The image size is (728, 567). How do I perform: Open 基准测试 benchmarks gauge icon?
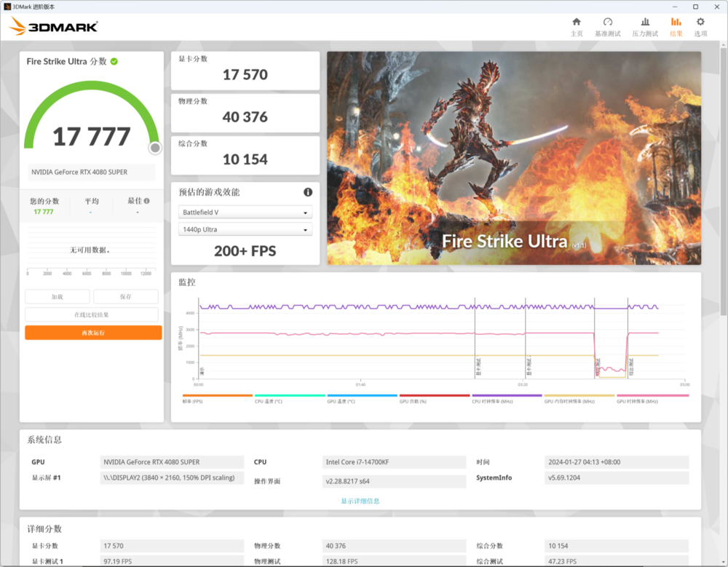pyautogui.click(x=608, y=23)
